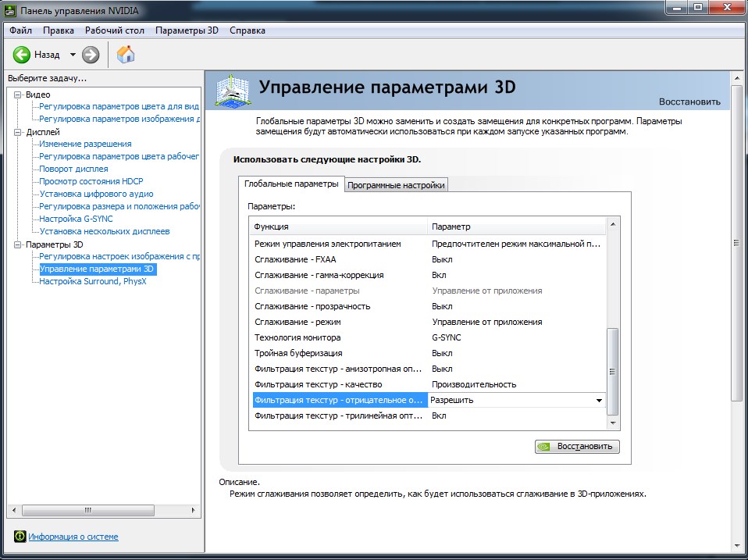748x560 pixels.
Task: Click task tree scroll right arrow
Action: pyautogui.click(x=193, y=510)
